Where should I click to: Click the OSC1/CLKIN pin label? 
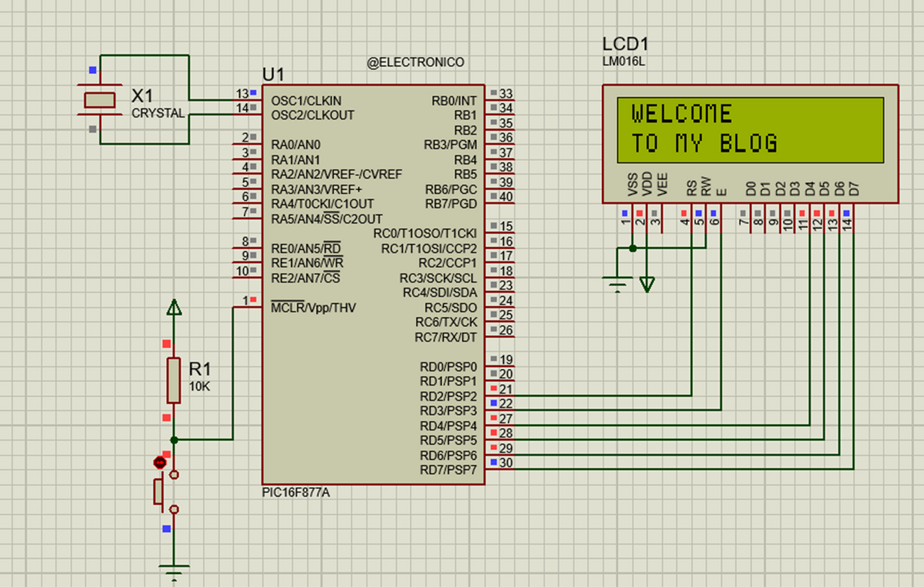coord(307,100)
